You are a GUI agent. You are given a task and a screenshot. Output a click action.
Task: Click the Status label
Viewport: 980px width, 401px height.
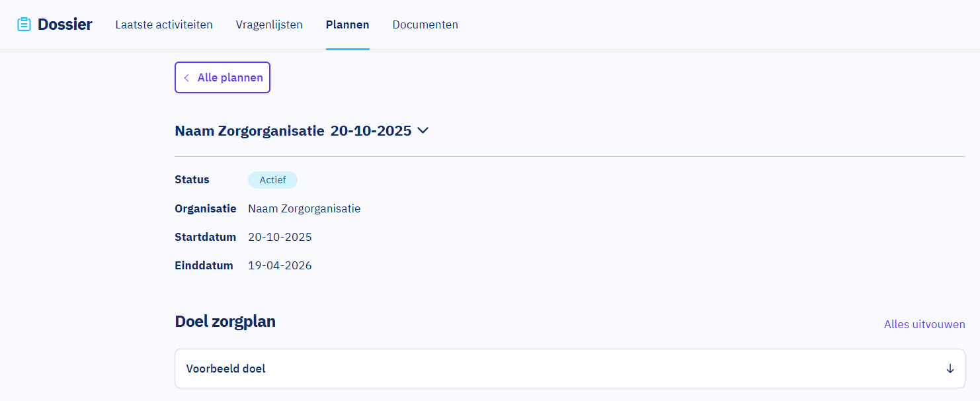pos(192,179)
